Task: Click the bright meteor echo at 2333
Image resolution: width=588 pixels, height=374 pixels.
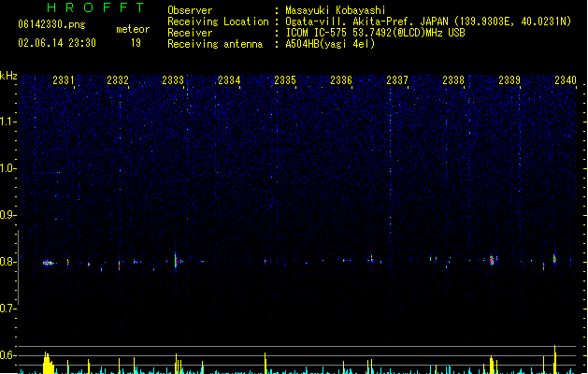Action: tap(176, 260)
